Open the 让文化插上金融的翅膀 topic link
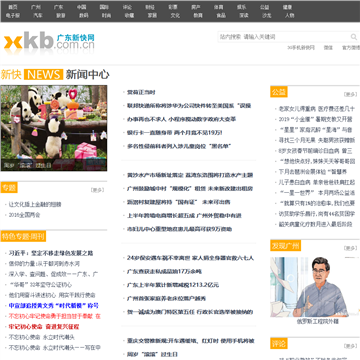Image resolution: width=360 pixels, height=360 pixels. click(35, 204)
